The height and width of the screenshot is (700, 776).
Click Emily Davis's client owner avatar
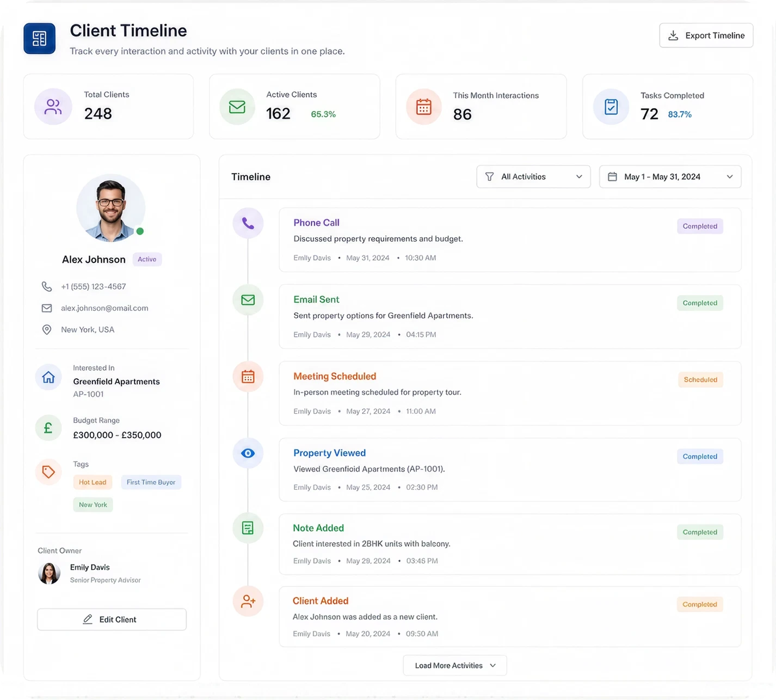point(49,574)
